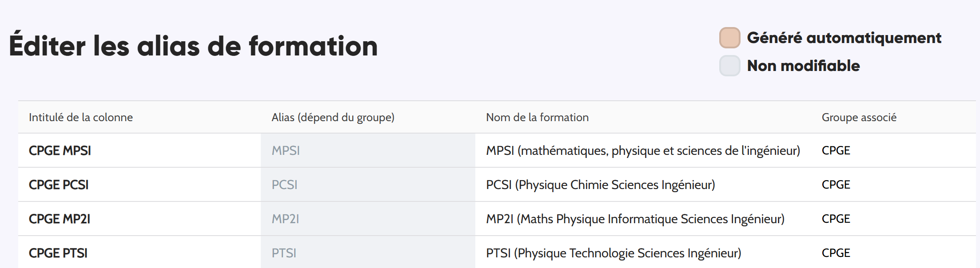Click the "Intitulé de la colonne" column header
The height and width of the screenshot is (268, 980).
click(x=80, y=117)
